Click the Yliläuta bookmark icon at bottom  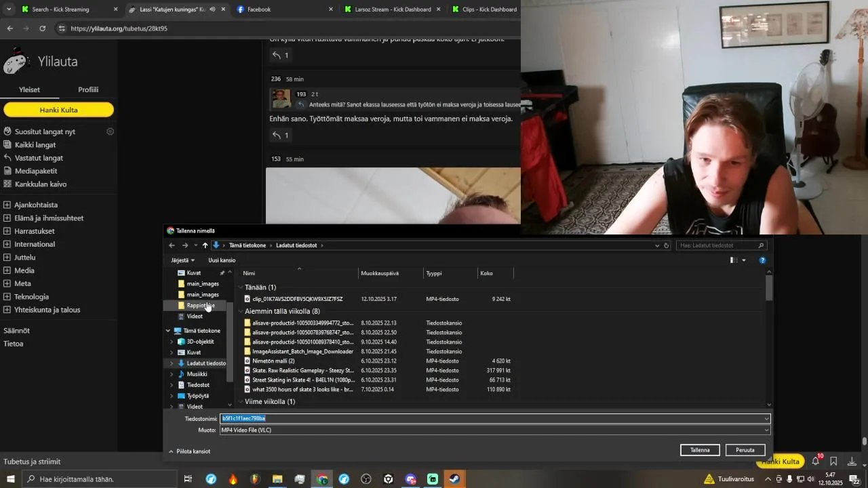833,462
